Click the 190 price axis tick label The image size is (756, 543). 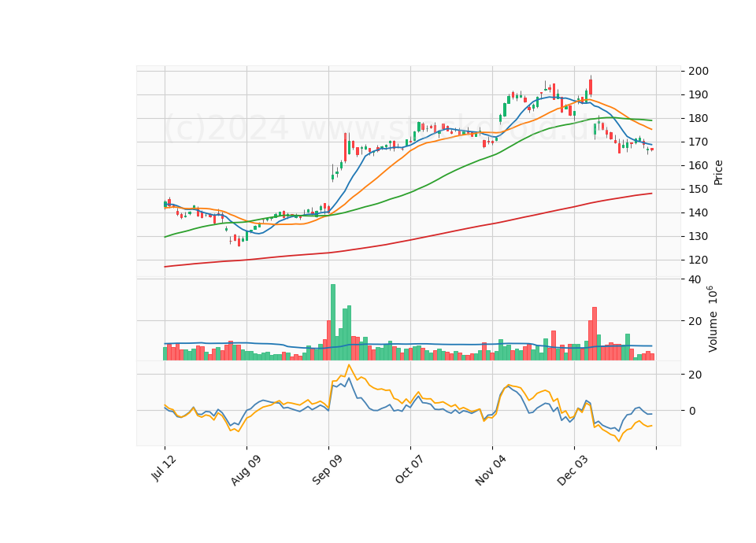click(x=699, y=95)
